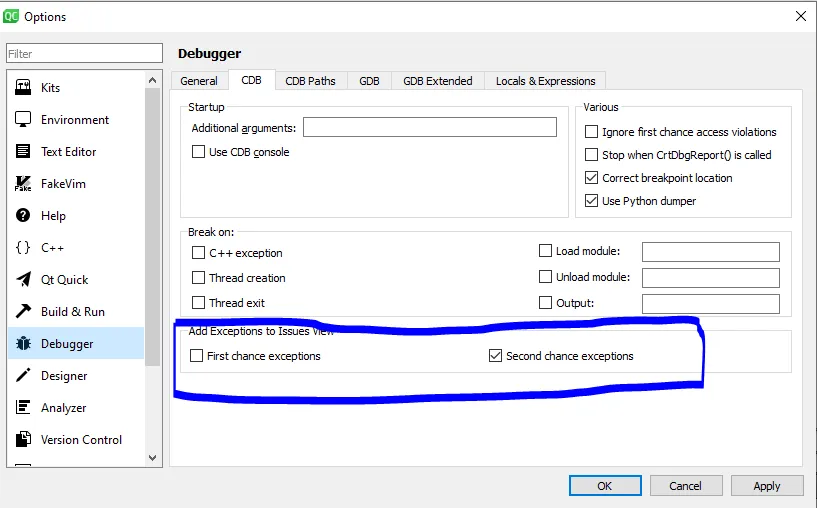Screen dimensions: 817x508
Task: Select the Version Control label in list
Action: (81, 440)
